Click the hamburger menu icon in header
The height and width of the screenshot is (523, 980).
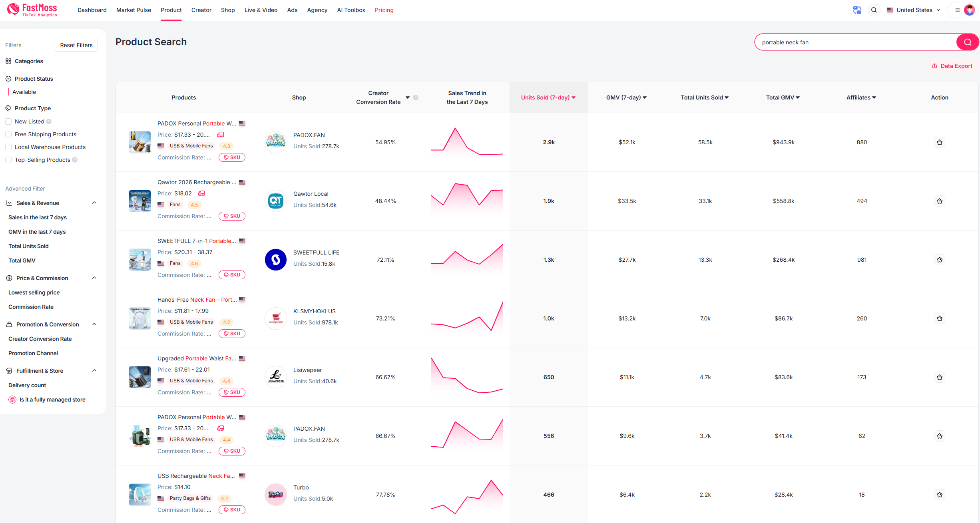957,10
